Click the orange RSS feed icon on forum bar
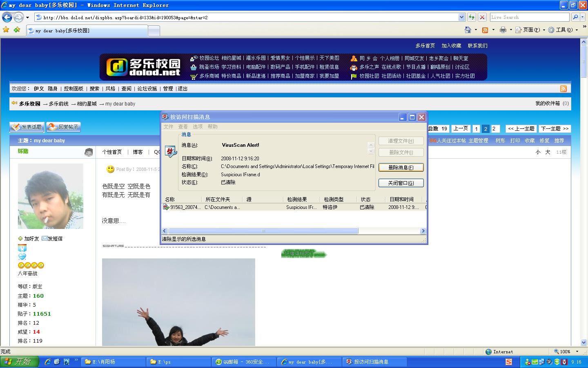Screen dimensions: 588x368 (563, 89)
